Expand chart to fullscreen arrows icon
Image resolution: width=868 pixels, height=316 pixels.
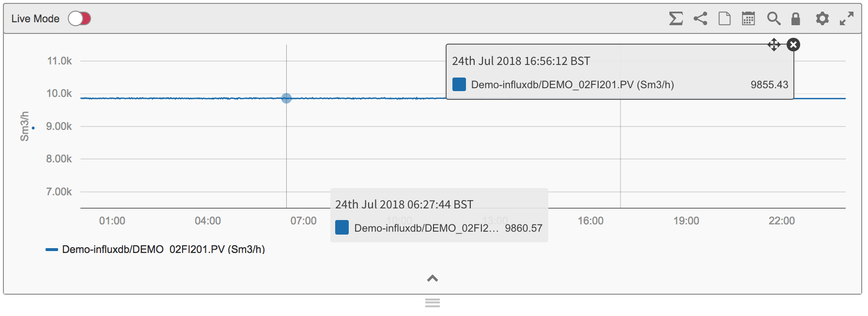click(x=847, y=19)
